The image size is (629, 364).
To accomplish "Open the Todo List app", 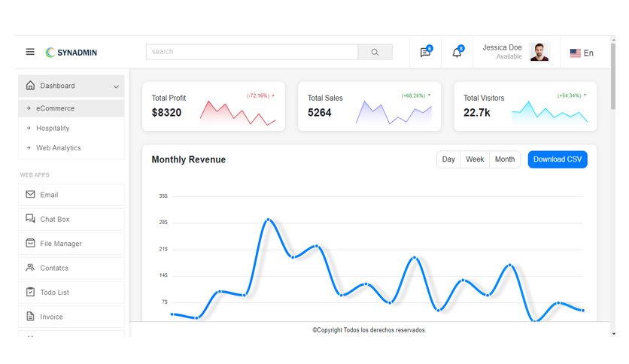I will (71, 293).
